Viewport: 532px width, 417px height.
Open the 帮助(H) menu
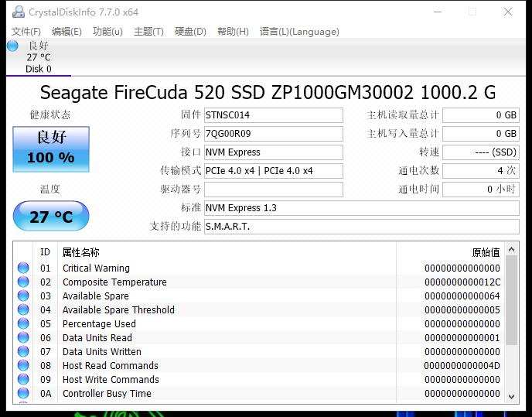[233, 32]
